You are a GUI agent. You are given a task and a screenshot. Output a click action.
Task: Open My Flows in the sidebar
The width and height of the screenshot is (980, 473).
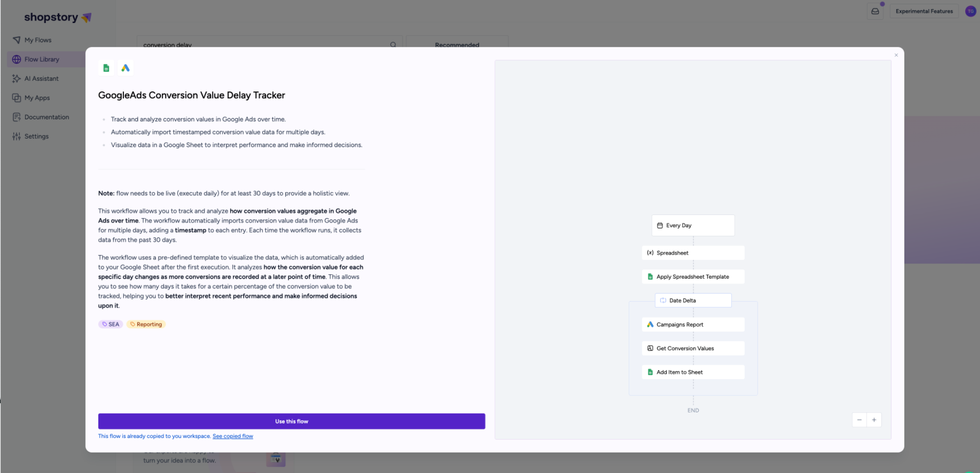tap(38, 40)
